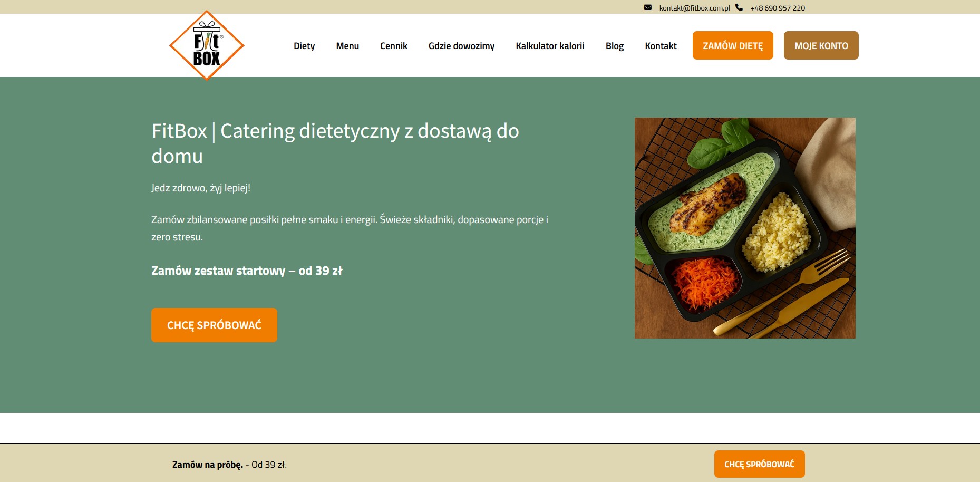Click the kontakt@fitbox.com.pl email link
Image resolution: width=980 pixels, height=482 pixels.
(x=694, y=8)
